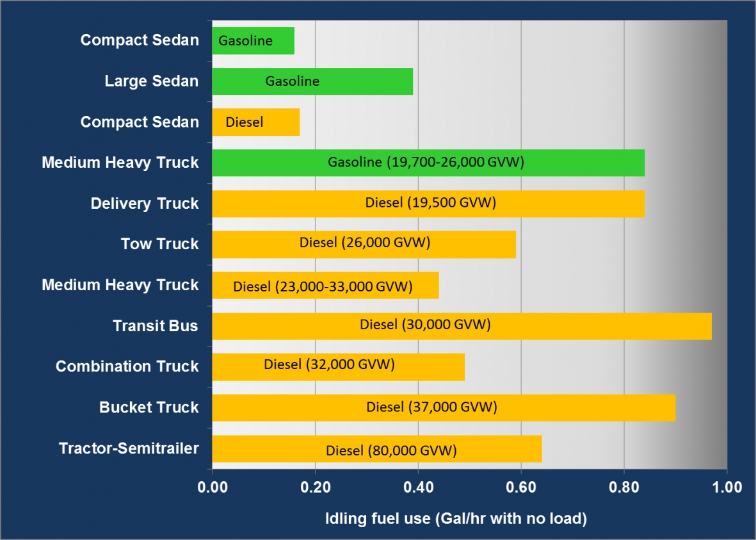Click the Compact Sedan gasoline bar

(x=253, y=41)
